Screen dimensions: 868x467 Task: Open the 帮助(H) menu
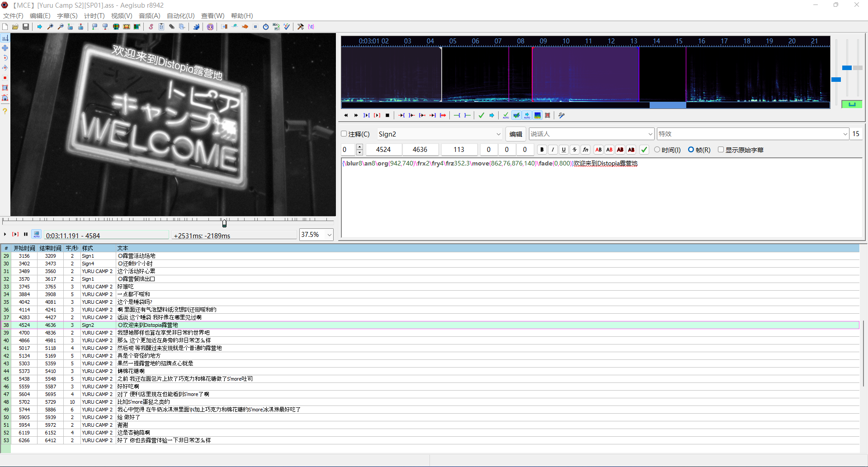coord(242,16)
